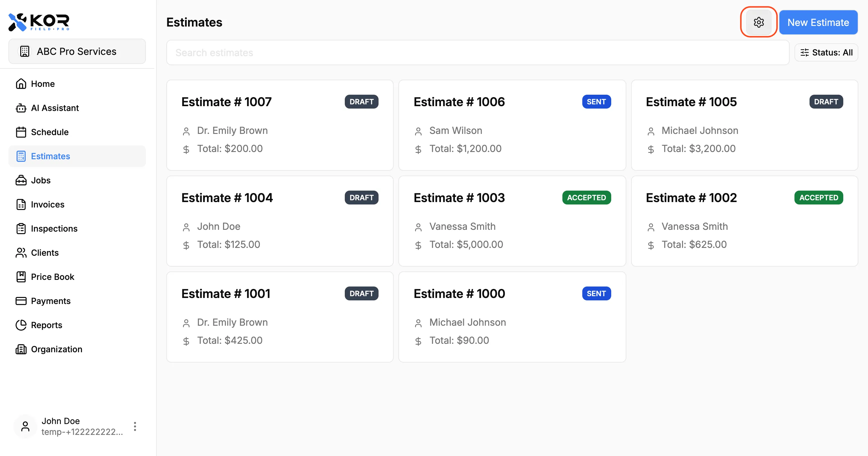Open estimate settings gear icon

[x=759, y=22]
